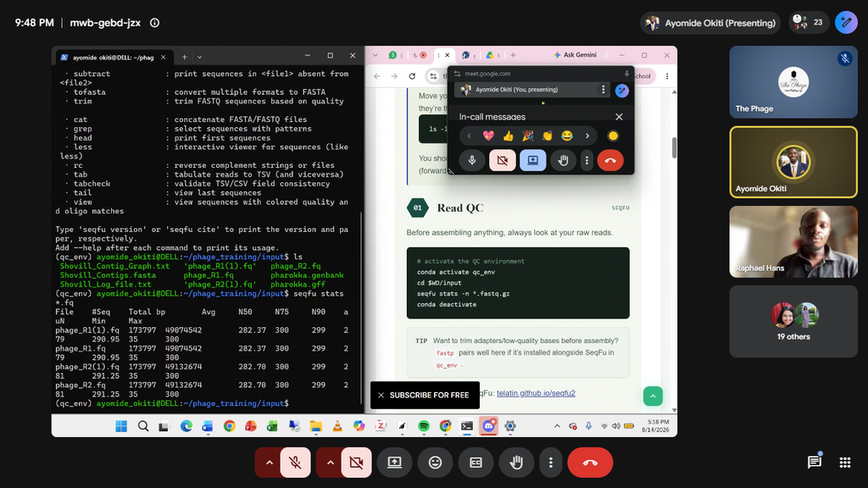The width and height of the screenshot is (868, 488).
Task: Open audio settings arrow beside microphone button
Action: (269, 463)
